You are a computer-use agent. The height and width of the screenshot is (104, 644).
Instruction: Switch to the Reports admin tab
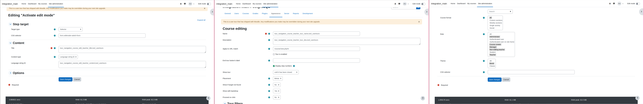pyautogui.click(x=296, y=14)
